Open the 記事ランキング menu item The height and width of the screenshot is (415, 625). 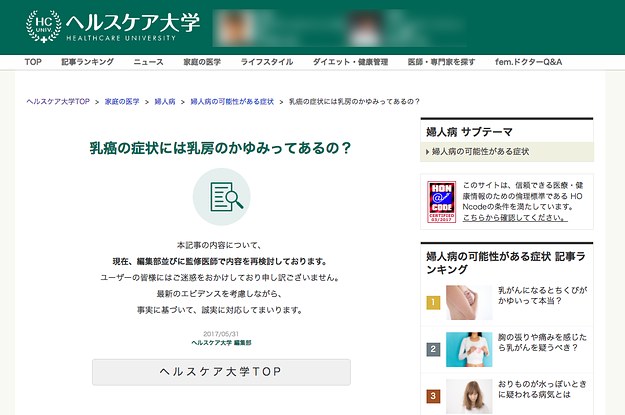pyautogui.click(x=88, y=62)
